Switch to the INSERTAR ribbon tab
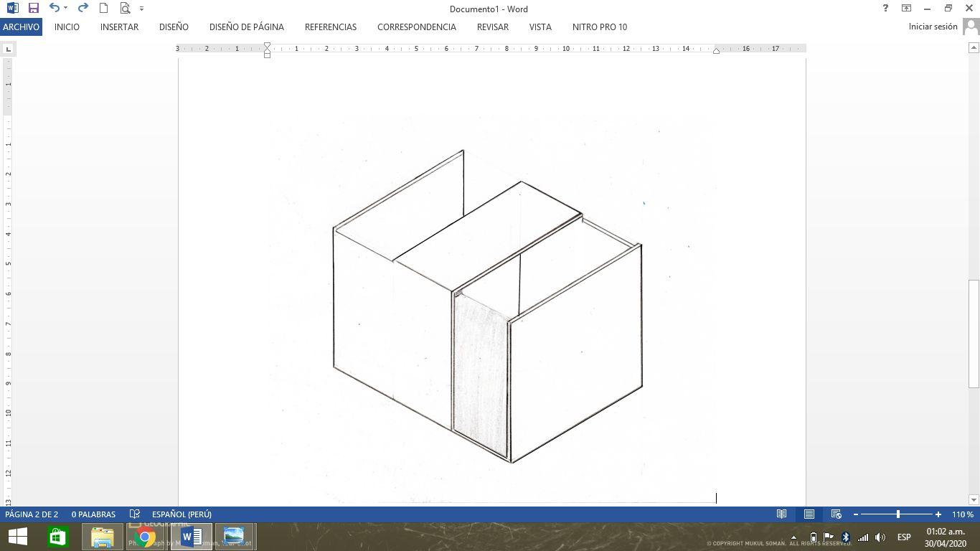Screen dimensions: 980x551 [x=119, y=27]
